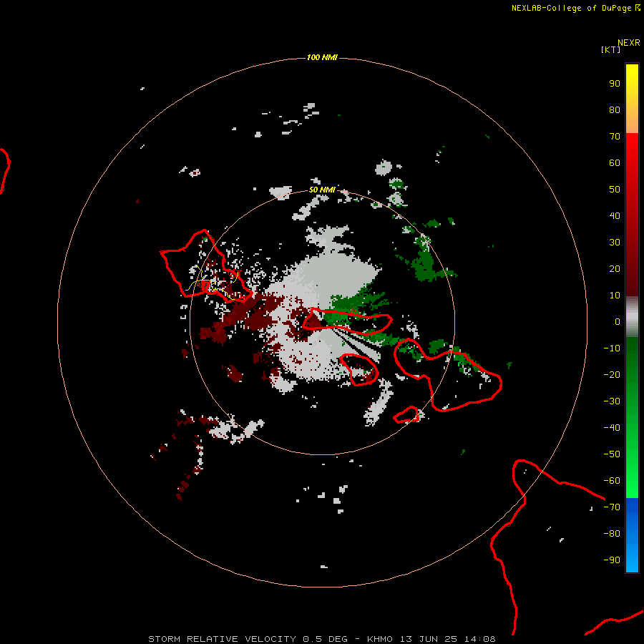Select the -70 scale label
This screenshot has width=644, height=644.
(612, 507)
